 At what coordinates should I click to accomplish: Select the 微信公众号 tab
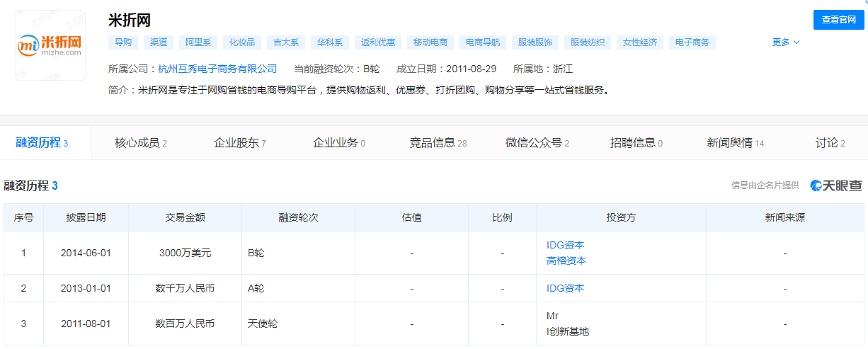pyautogui.click(x=537, y=143)
